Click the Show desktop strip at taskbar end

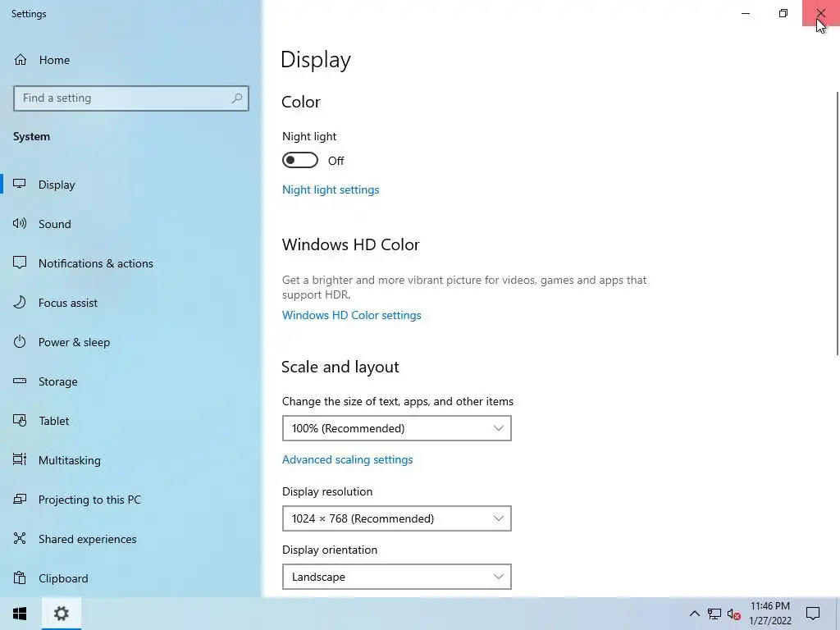click(838, 614)
